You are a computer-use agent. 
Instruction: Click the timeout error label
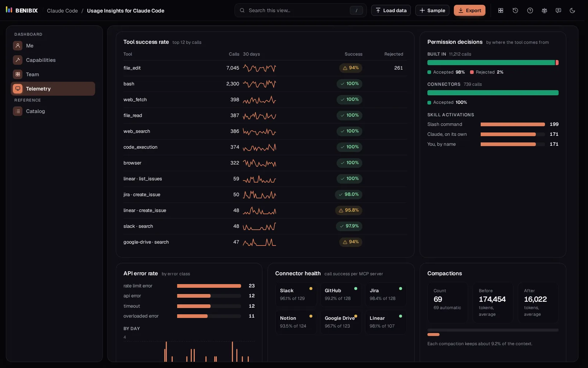click(132, 306)
